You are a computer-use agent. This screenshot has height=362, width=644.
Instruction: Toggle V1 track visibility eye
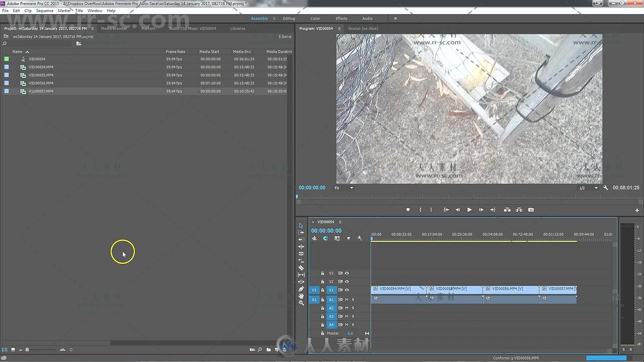point(347,290)
